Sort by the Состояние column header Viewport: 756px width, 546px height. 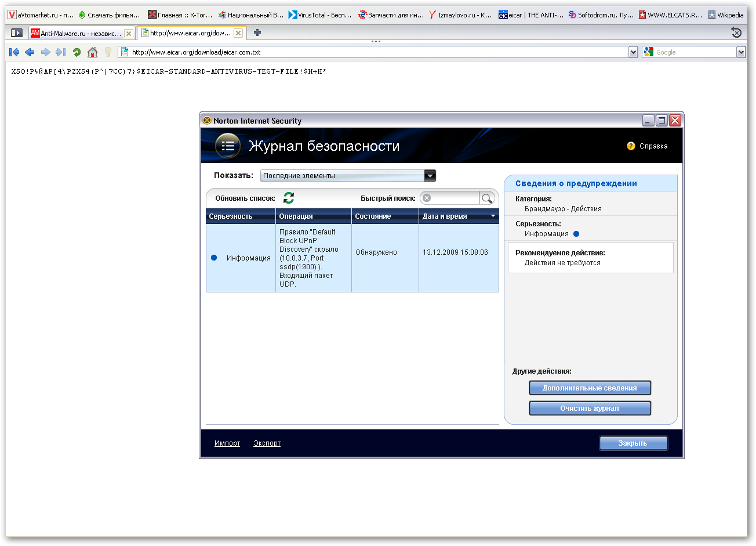coord(385,216)
